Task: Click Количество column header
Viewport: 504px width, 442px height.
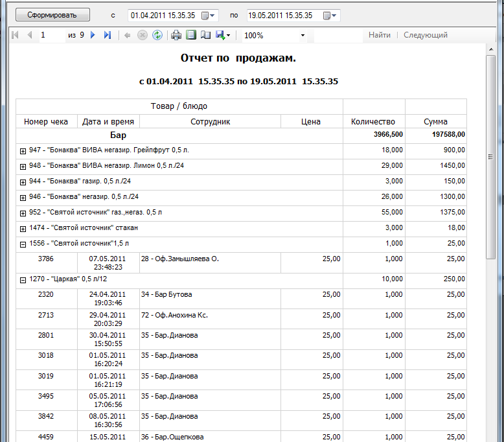Action: click(373, 121)
